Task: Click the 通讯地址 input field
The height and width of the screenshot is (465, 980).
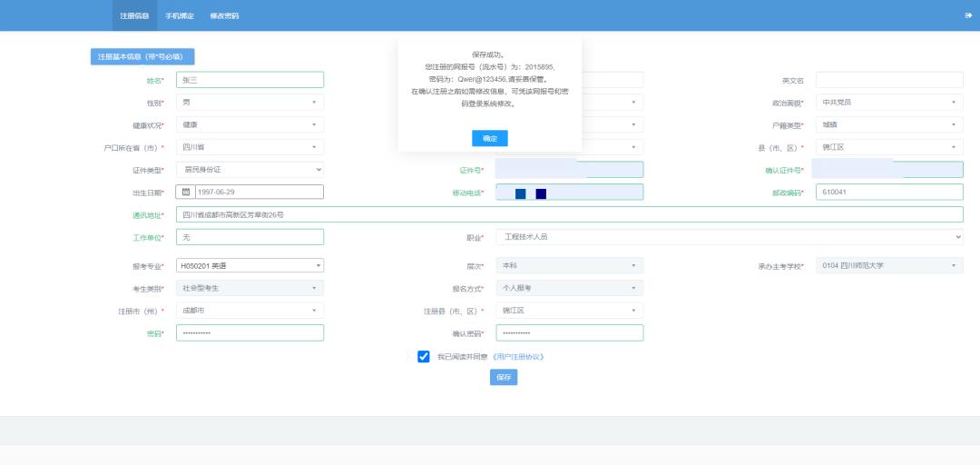Action: click(569, 214)
